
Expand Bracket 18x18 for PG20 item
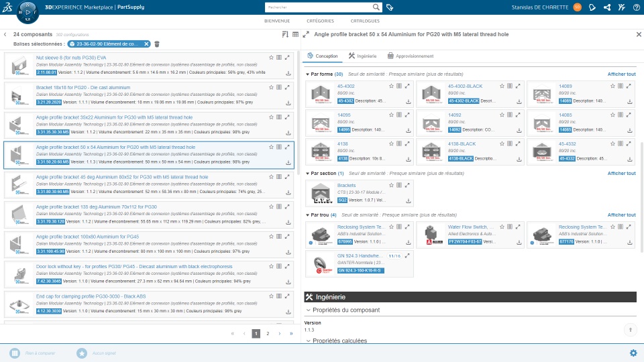tap(287, 87)
